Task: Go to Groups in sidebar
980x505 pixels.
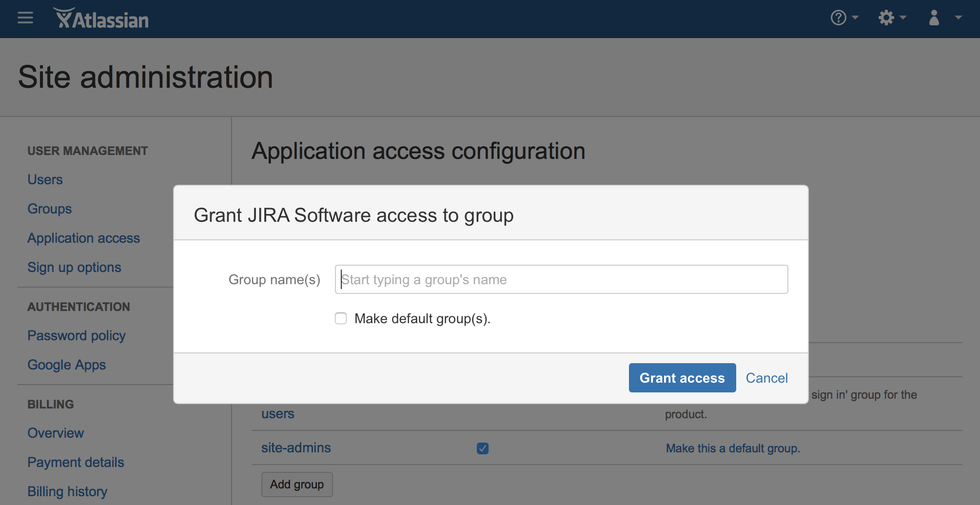Action: coord(49,209)
